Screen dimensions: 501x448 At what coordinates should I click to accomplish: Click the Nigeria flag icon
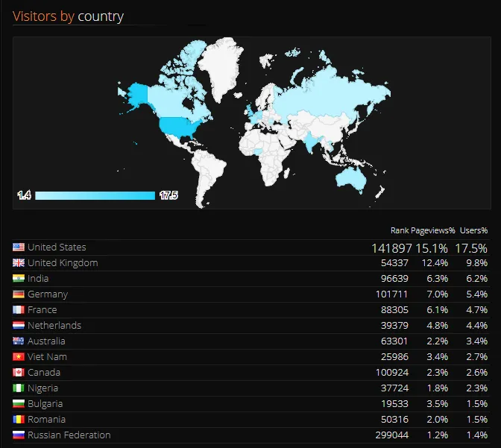click(x=19, y=388)
